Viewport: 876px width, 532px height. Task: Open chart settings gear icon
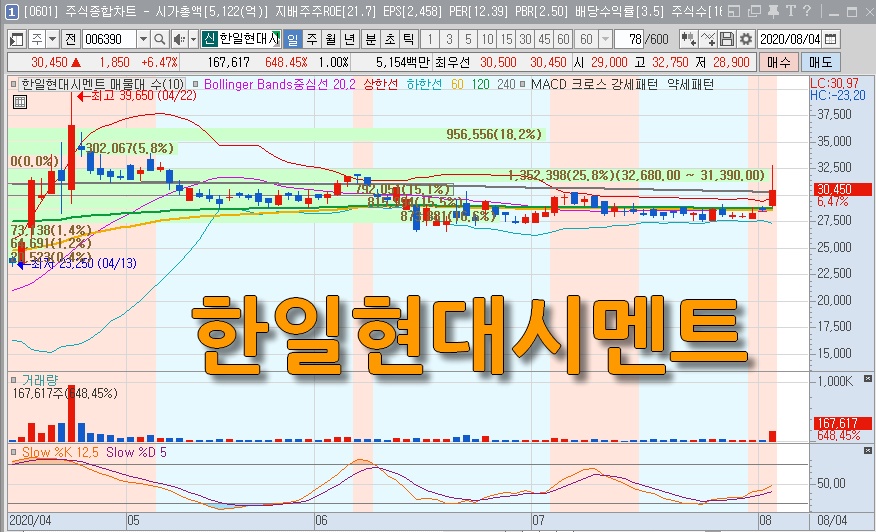(x=746, y=39)
